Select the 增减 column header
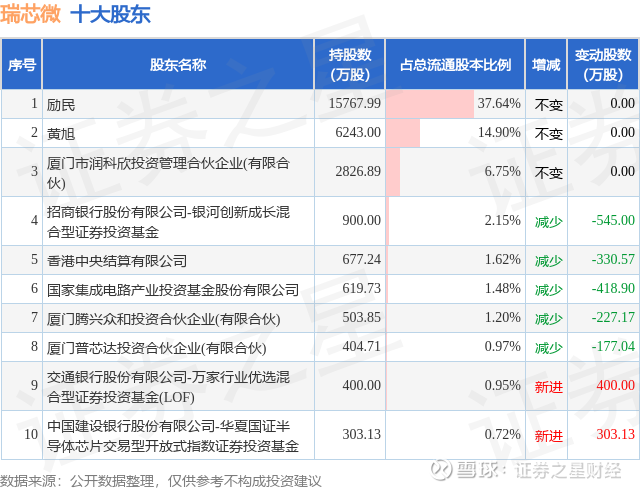The image size is (640, 490). (x=546, y=65)
